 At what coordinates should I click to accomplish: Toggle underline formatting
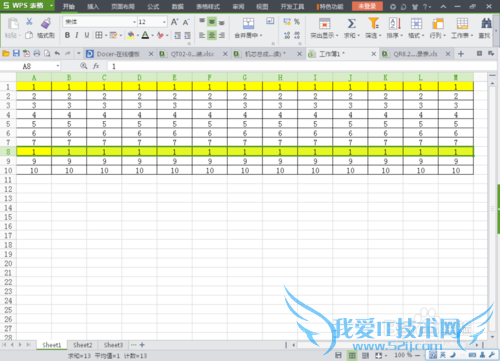pos(87,35)
